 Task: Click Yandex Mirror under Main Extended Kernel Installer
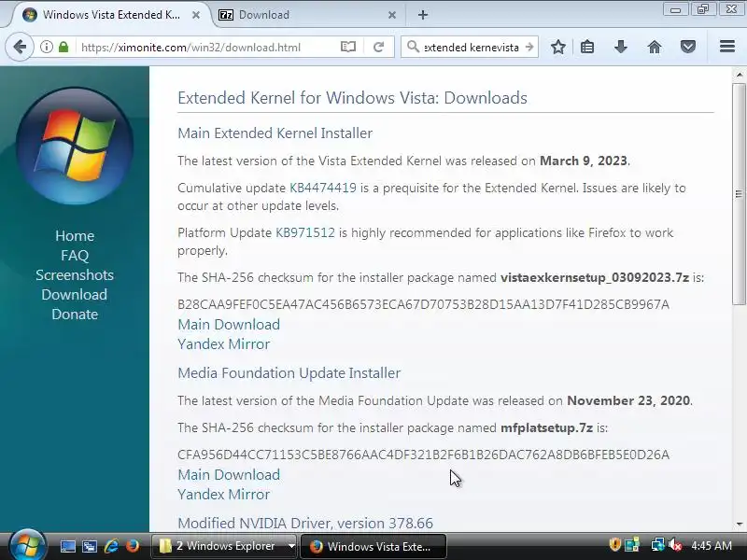(224, 343)
